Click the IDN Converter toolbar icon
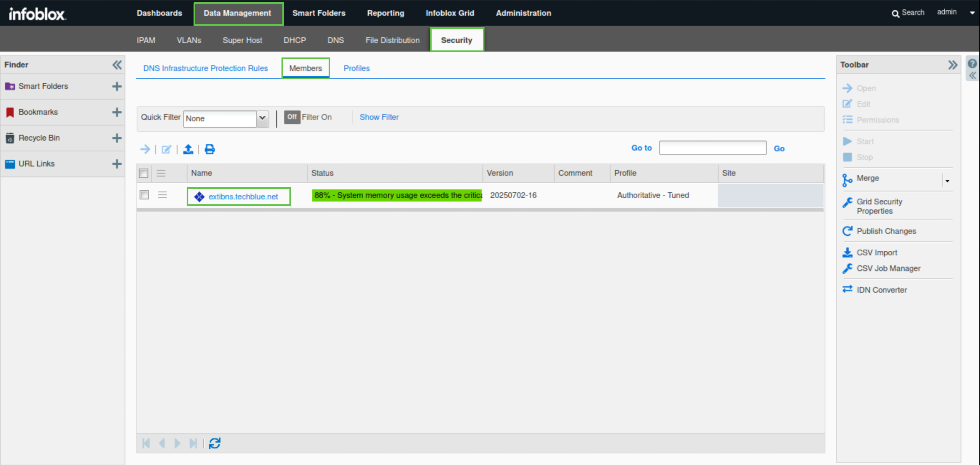Screen dimensions: 980x465 pos(847,290)
